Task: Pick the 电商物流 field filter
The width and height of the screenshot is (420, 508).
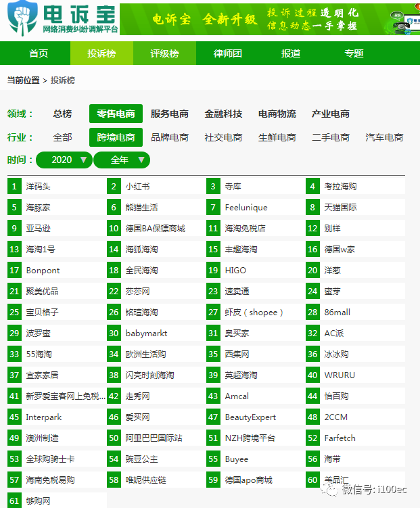Action: click(x=277, y=114)
